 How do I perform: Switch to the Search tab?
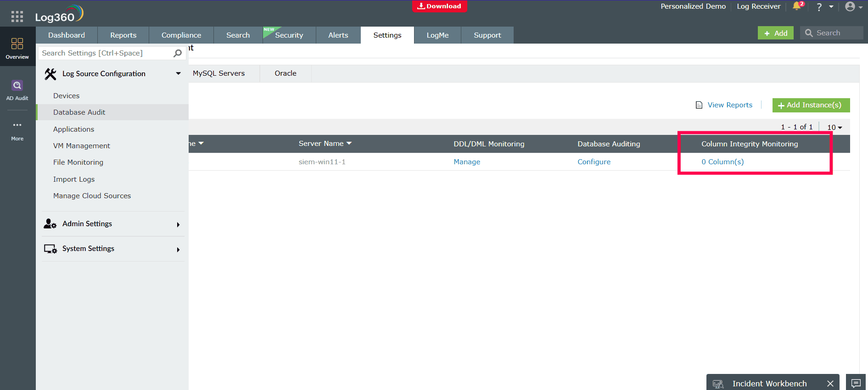238,35
